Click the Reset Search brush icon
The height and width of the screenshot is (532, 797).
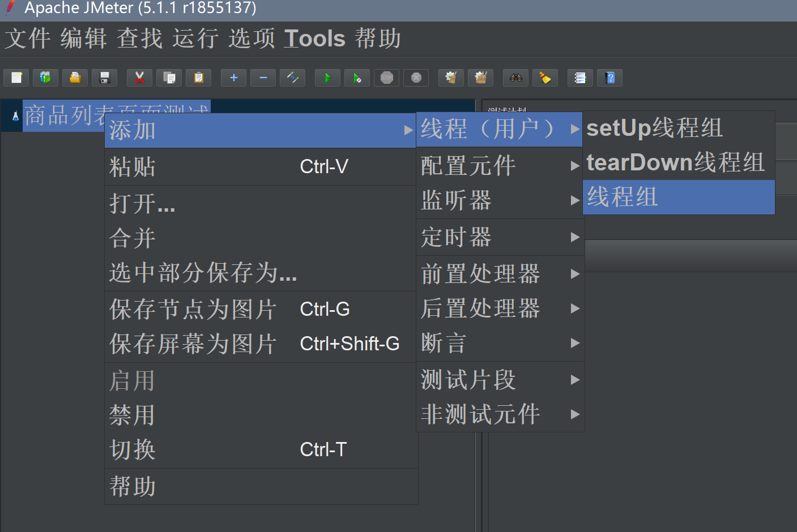(545, 78)
